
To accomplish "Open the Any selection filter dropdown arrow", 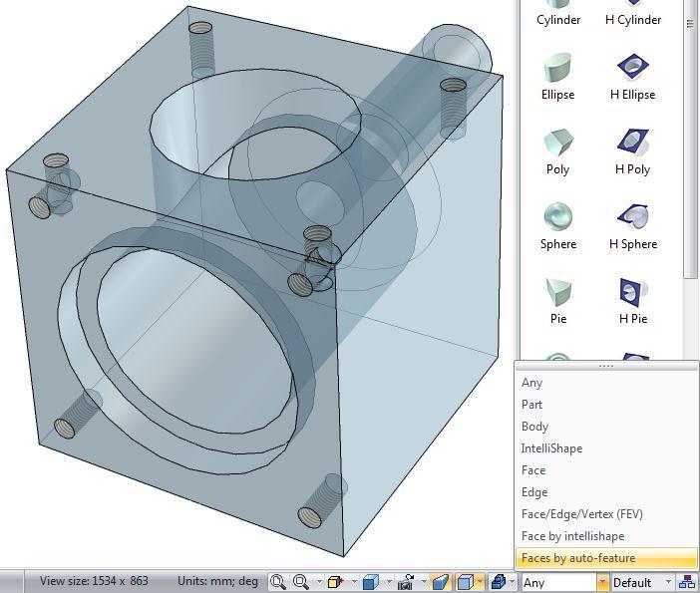I will click(602, 582).
